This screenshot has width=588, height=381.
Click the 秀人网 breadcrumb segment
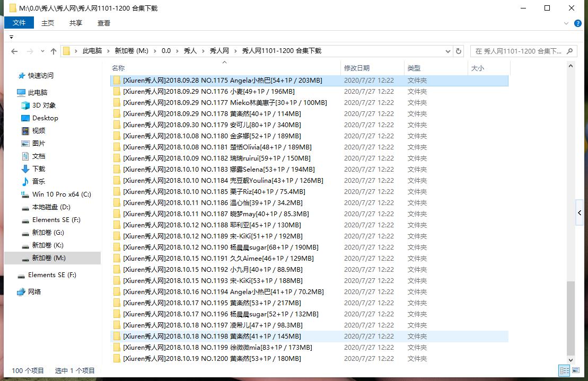pyautogui.click(x=220, y=51)
